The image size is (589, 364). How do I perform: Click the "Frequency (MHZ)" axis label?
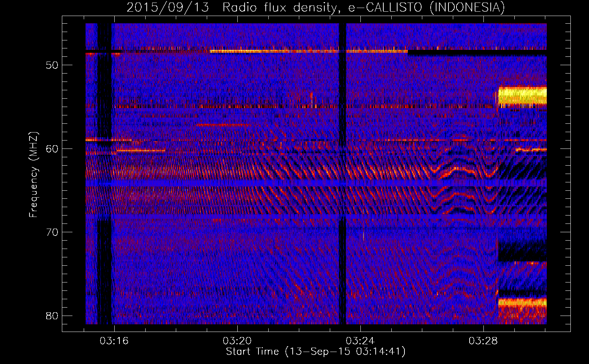coord(33,174)
